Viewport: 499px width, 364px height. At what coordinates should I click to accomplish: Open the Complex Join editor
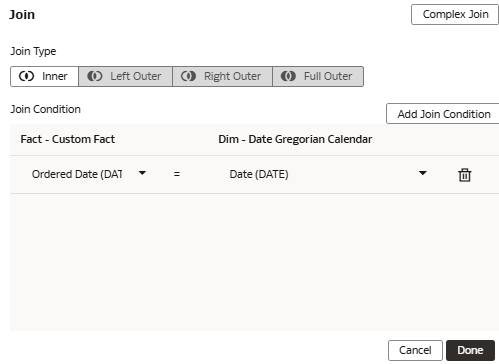point(455,14)
